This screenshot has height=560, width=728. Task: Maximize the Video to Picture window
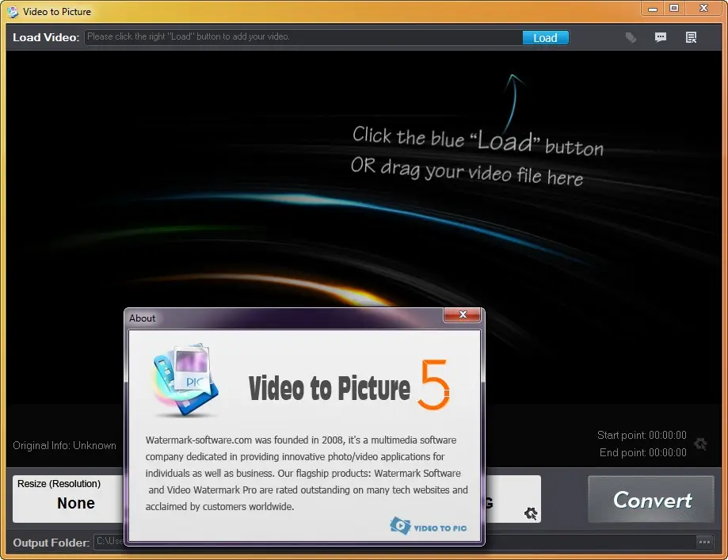point(674,9)
